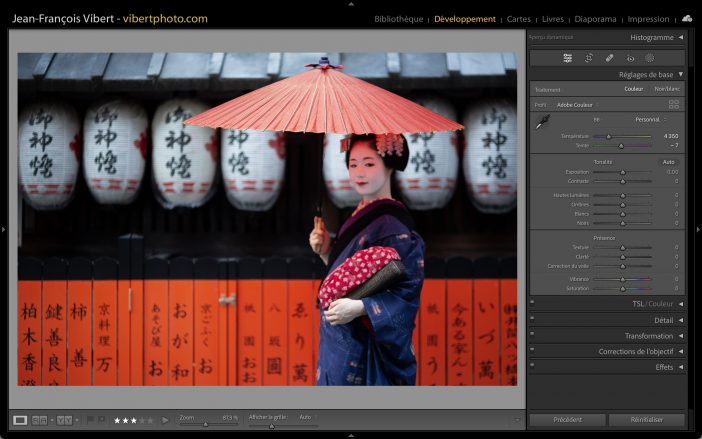This screenshot has height=439, width=702.
Task: Click the Précédent button
Action: [566, 420]
